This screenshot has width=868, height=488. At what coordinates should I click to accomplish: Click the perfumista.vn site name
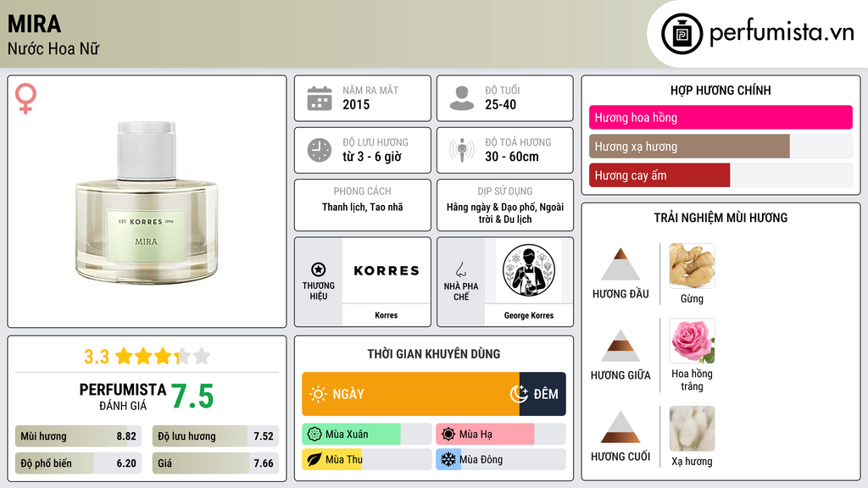(x=782, y=32)
